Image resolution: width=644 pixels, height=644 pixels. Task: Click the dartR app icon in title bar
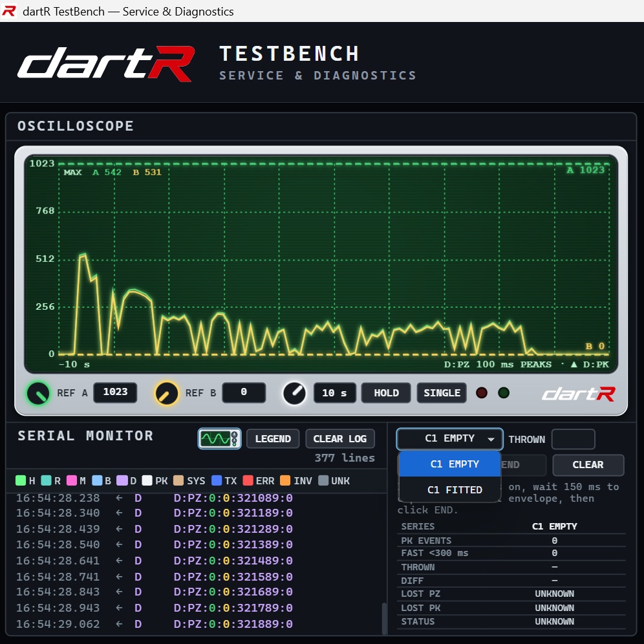click(x=8, y=11)
